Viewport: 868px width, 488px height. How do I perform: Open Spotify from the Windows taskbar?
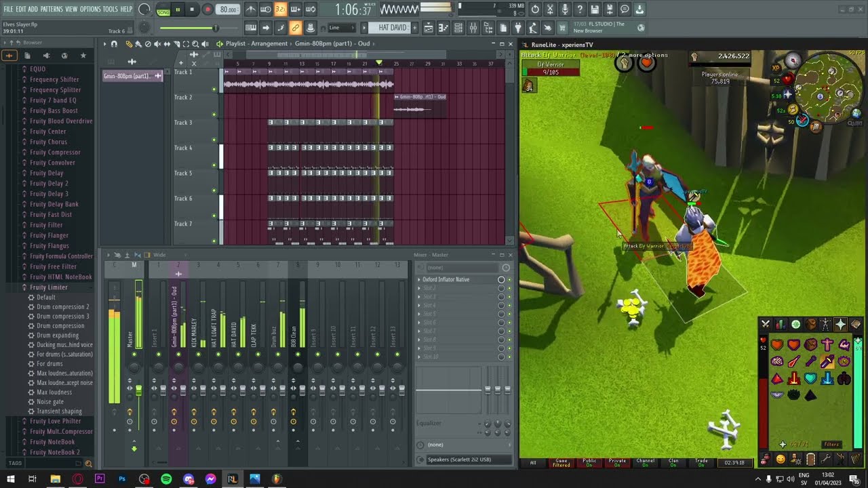(166, 479)
